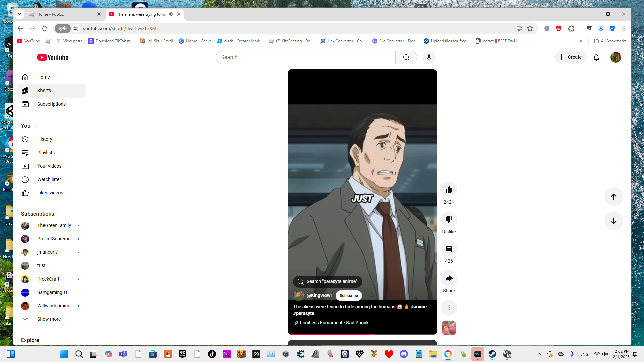Open the three-dot more actions menu
This screenshot has width=644, height=362.
[x=449, y=308]
